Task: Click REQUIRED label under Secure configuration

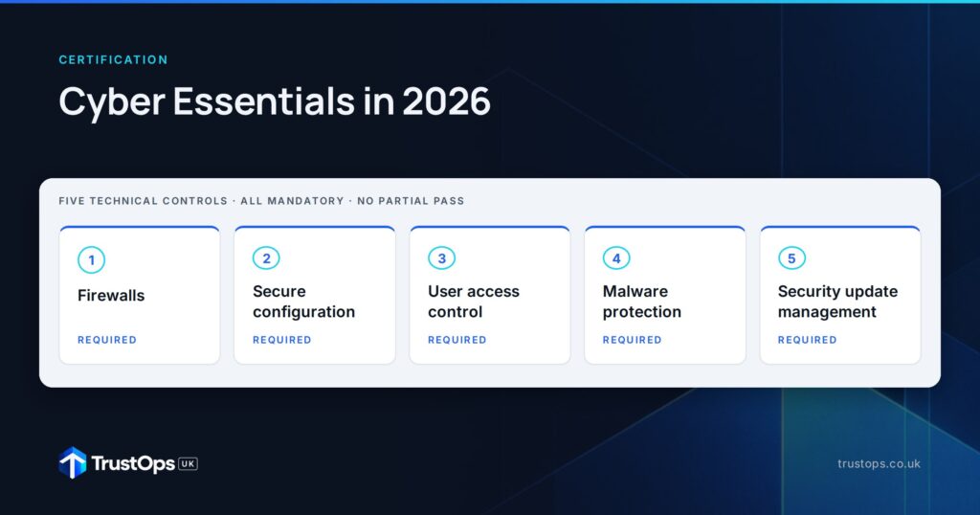Action: coord(282,340)
